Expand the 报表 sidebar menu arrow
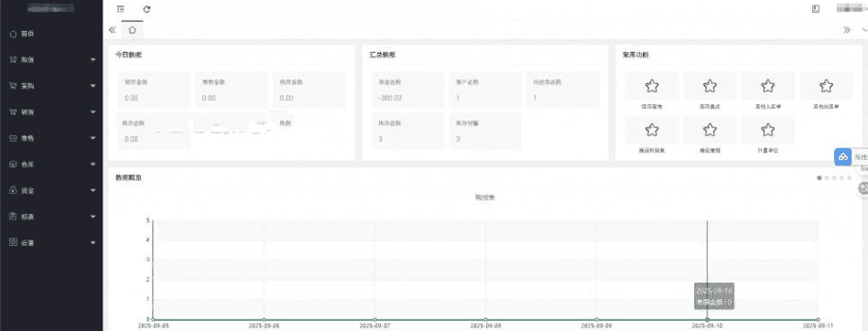Screen dimensions: 868x331 (93, 216)
